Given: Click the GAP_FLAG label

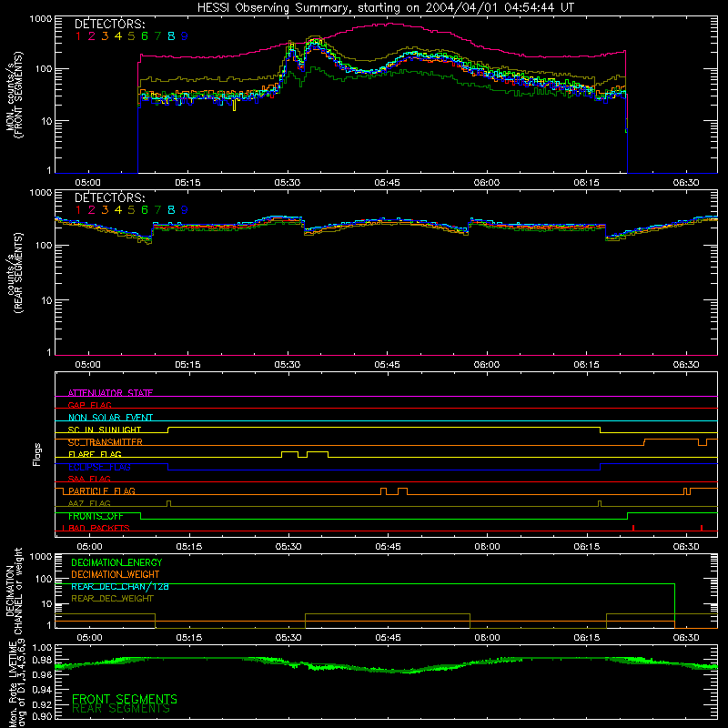Looking at the screenshot, I should (89, 405).
